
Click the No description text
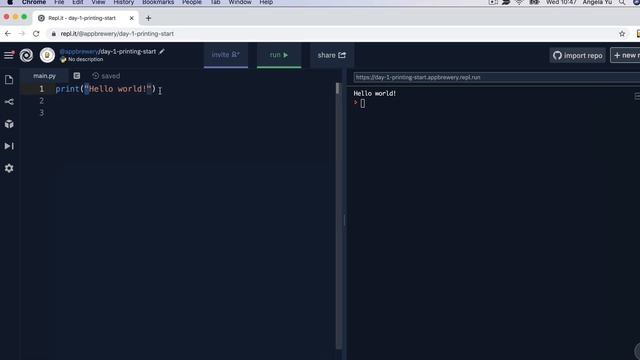click(86, 59)
